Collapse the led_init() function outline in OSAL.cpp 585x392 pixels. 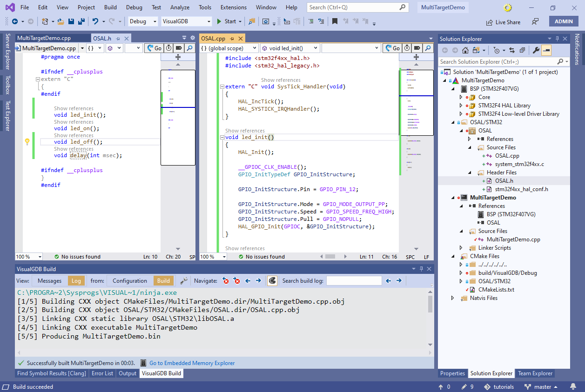[x=222, y=138]
